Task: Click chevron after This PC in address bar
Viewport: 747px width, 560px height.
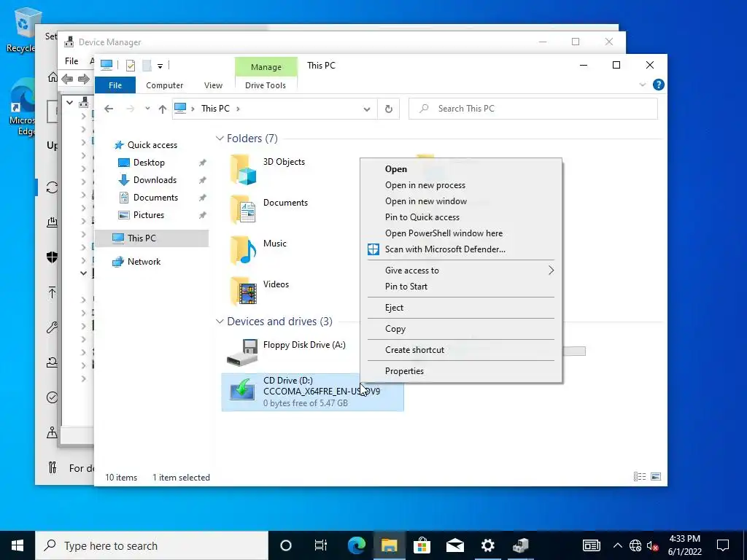Action: coord(238,109)
